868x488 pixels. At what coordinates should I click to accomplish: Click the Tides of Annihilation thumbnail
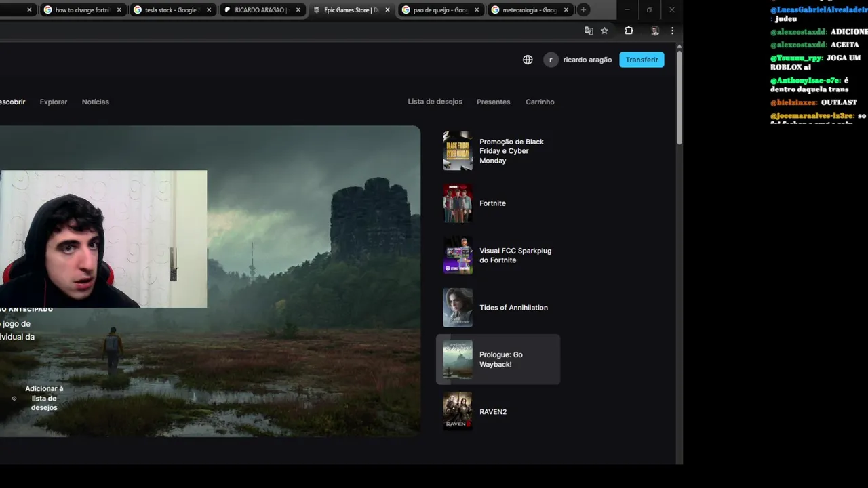coord(458,308)
